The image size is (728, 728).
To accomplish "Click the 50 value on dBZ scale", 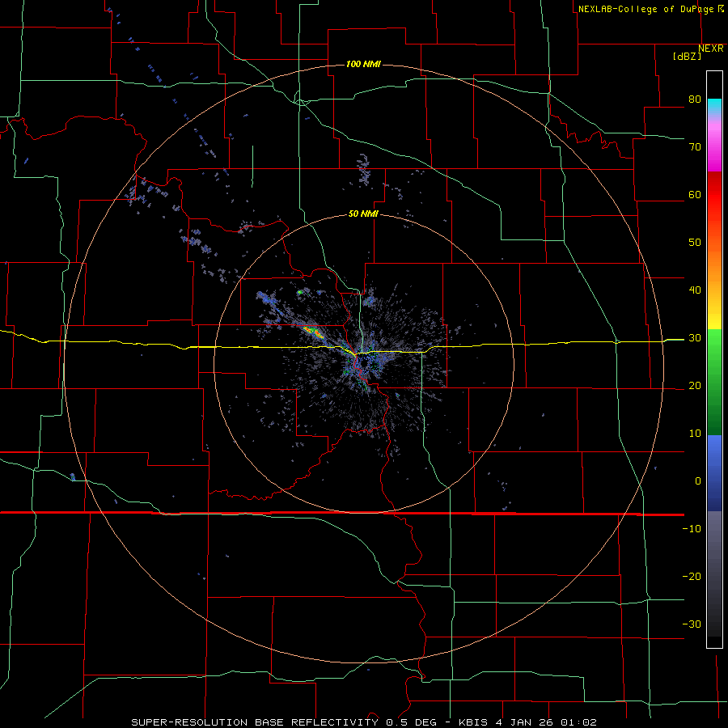I will [x=695, y=243].
